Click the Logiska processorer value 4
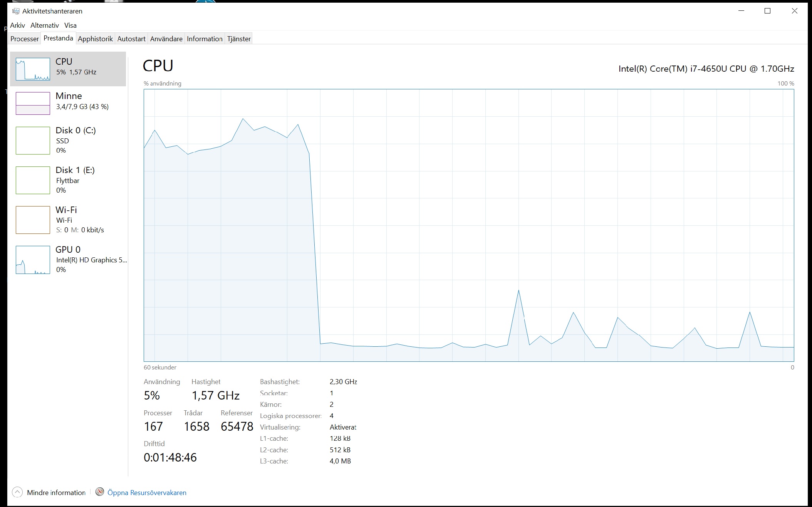812x507 pixels. click(x=332, y=416)
